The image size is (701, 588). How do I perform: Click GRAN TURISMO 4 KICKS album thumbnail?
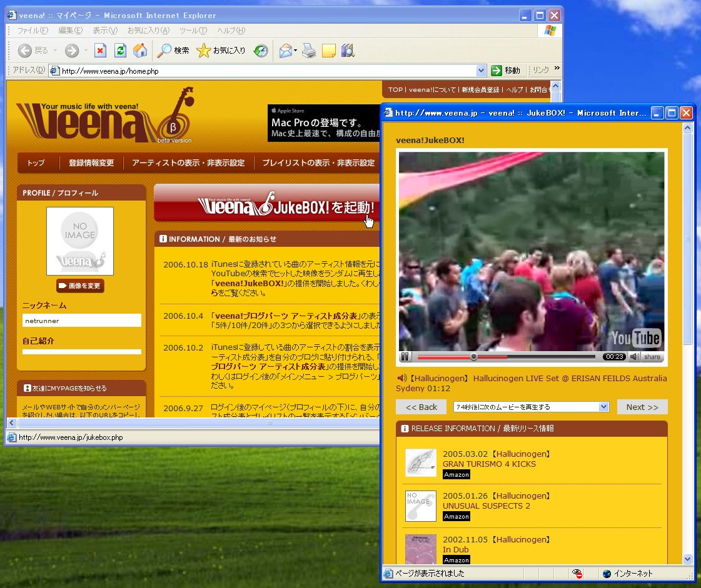[421, 463]
